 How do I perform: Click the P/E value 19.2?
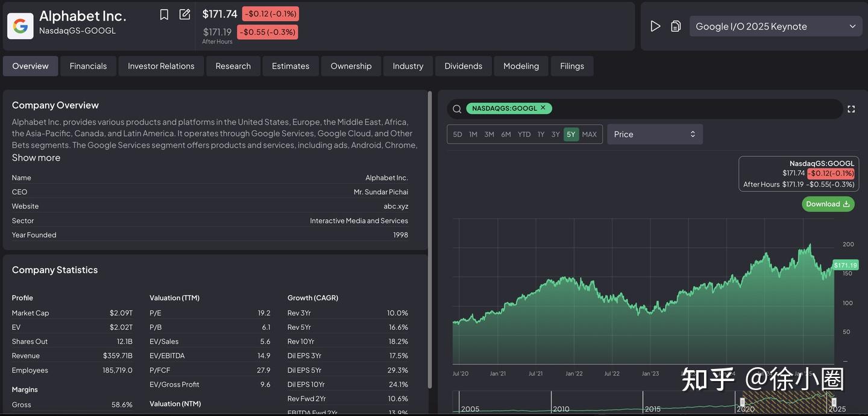pyautogui.click(x=264, y=313)
